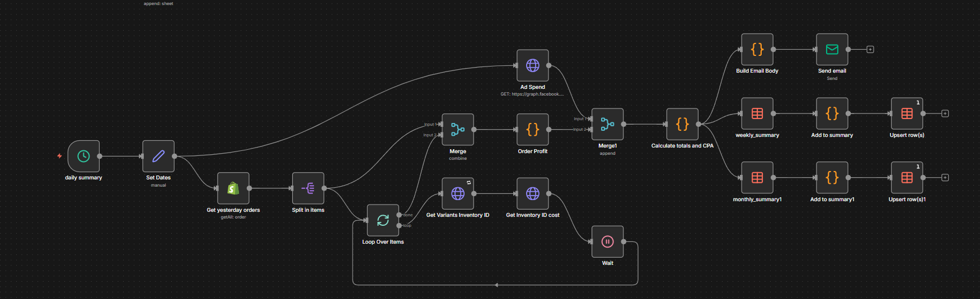
Task: Click the 'Get yesterday orders' label
Action: (x=233, y=210)
